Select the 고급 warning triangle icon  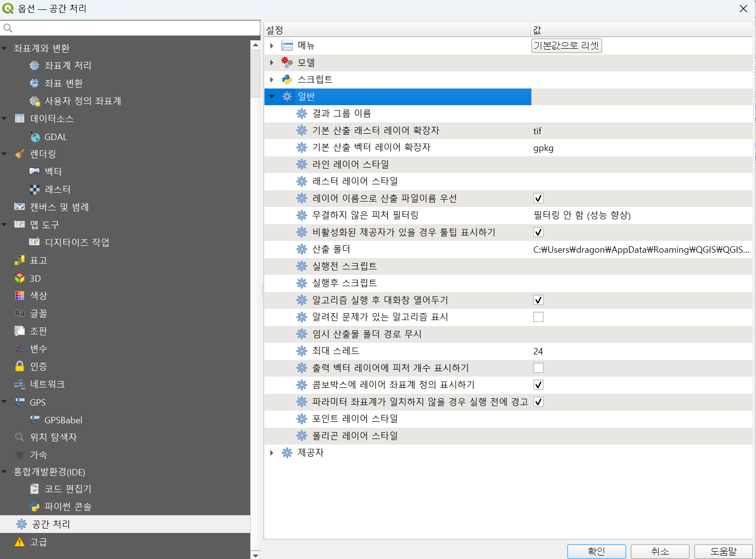click(20, 542)
